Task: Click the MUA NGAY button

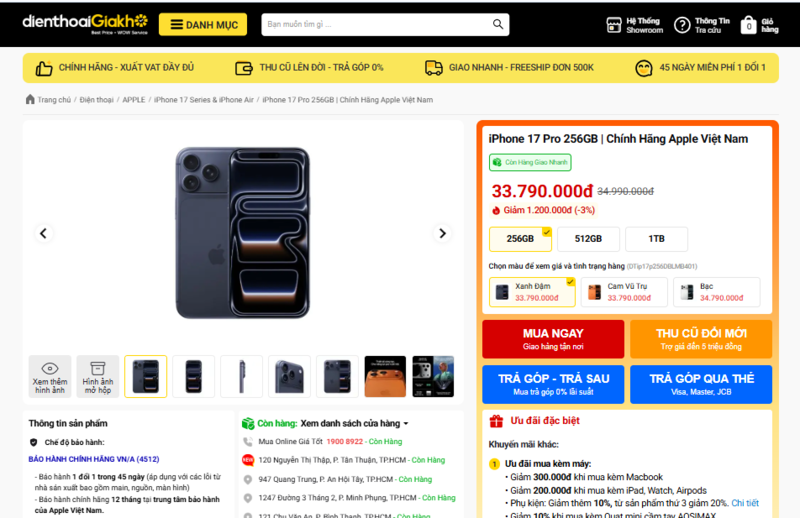Action: click(552, 339)
